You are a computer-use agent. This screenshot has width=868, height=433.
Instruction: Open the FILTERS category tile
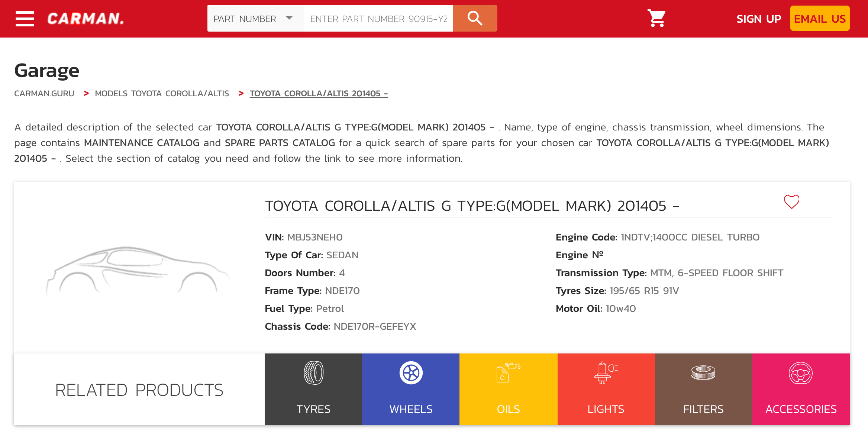[x=704, y=389]
